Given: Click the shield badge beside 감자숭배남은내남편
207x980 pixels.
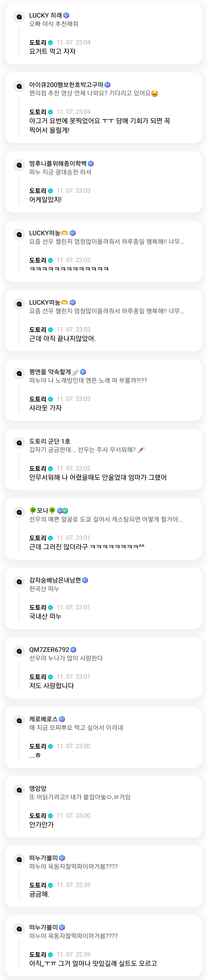Looking at the screenshot, I should click(x=85, y=580).
